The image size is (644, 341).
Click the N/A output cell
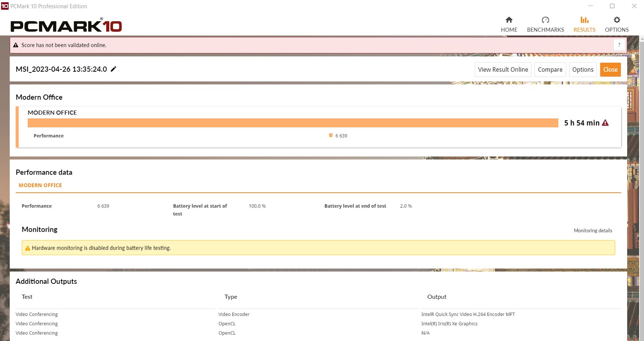click(x=425, y=333)
